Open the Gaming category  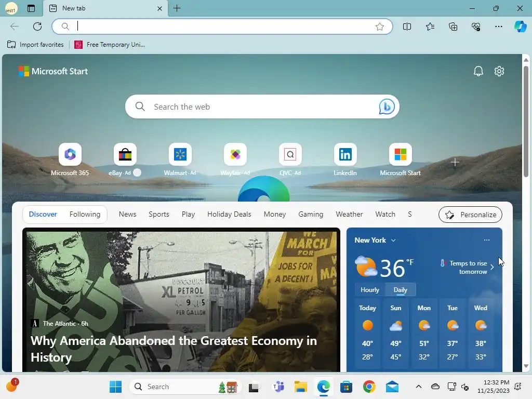[x=311, y=215]
